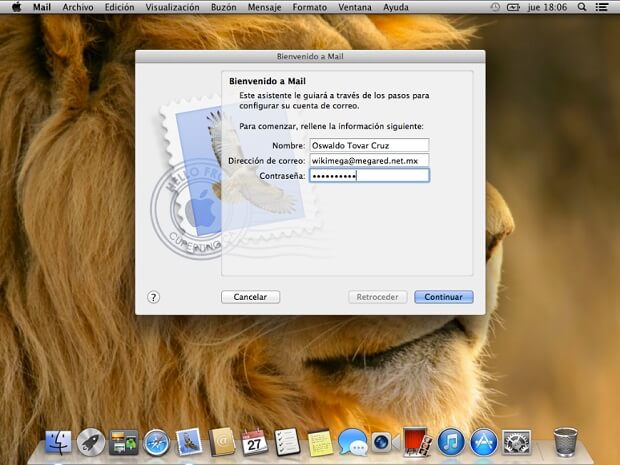Click the Dirección de correo field

click(369, 161)
